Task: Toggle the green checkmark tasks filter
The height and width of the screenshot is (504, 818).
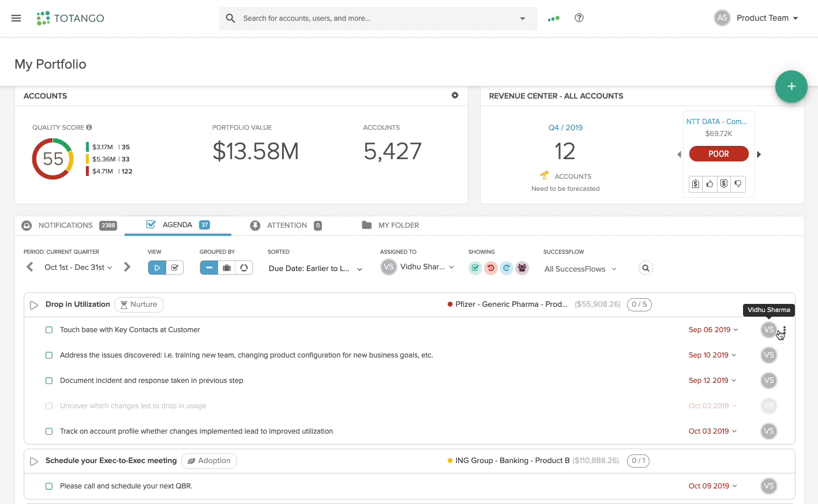Action: click(x=475, y=268)
